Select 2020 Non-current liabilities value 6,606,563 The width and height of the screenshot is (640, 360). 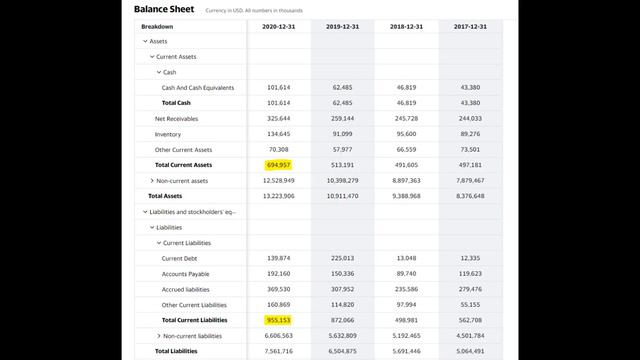tap(278, 336)
